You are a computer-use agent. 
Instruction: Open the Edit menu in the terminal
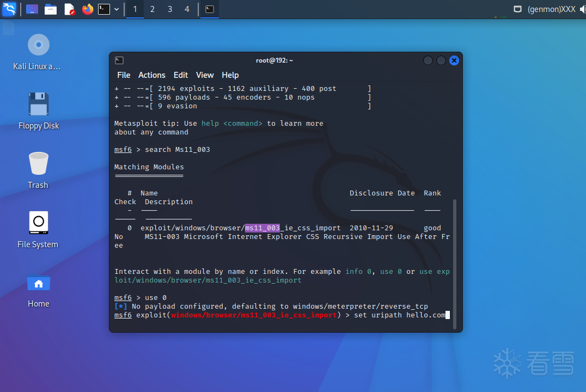click(x=180, y=75)
